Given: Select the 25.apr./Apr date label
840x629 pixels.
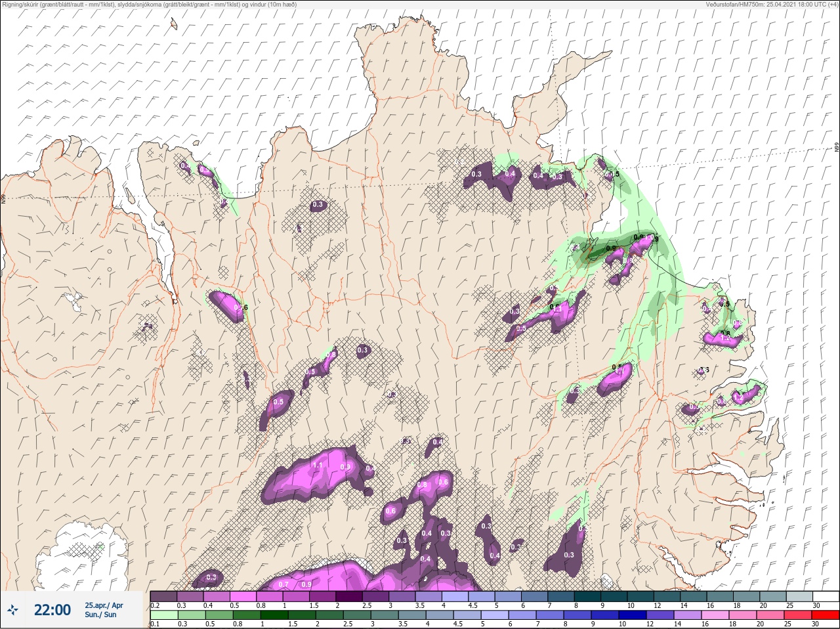Looking at the screenshot, I should 104,605.
